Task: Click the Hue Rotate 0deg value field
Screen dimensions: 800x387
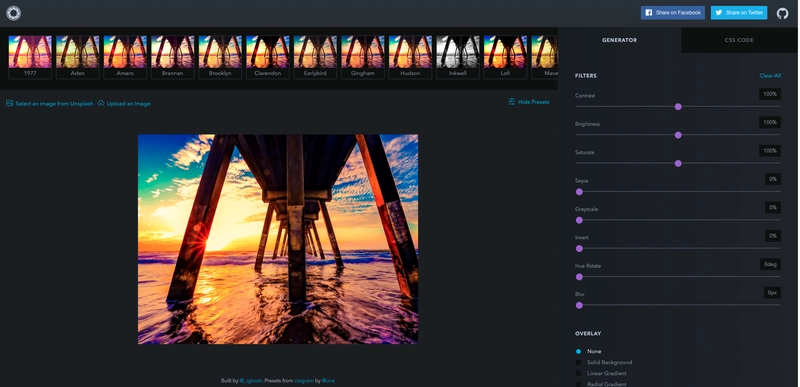Action: tap(770, 264)
